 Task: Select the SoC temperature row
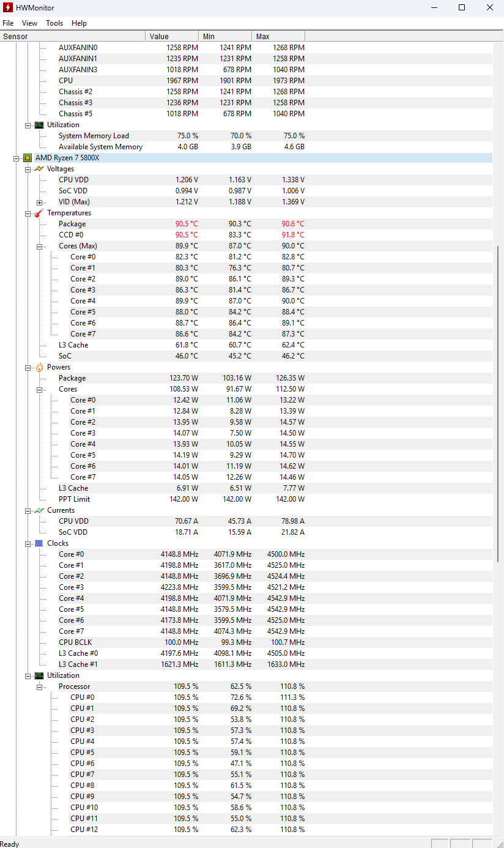click(246, 356)
